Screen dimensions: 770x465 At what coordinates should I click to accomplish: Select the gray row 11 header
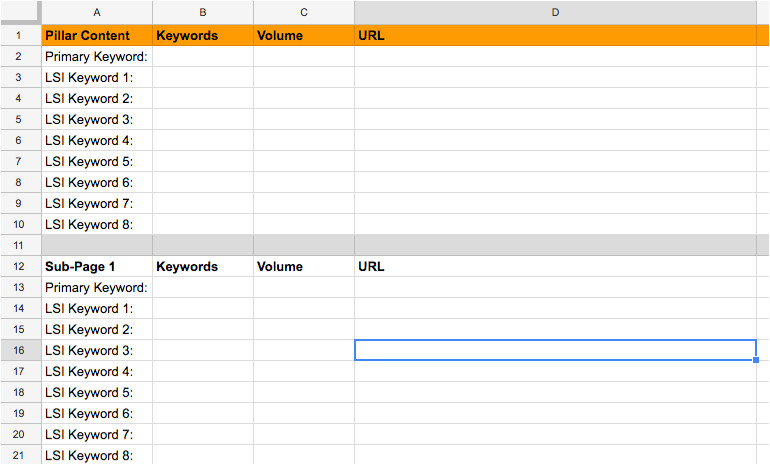point(20,245)
